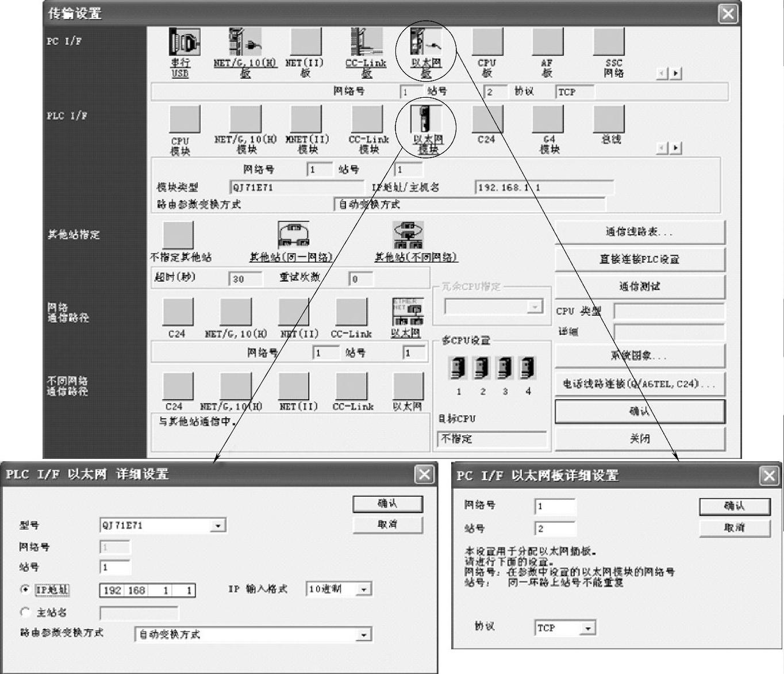Pick the SSC网络 icon
The image size is (784, 674).
[608, 43]
